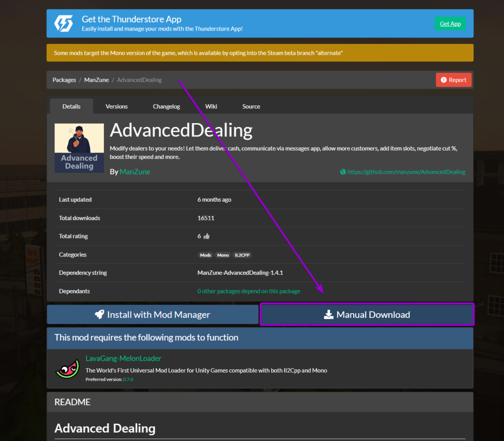The image size is (504, 441).
Task: Switch to the Source tab
Action: [251, 106]
